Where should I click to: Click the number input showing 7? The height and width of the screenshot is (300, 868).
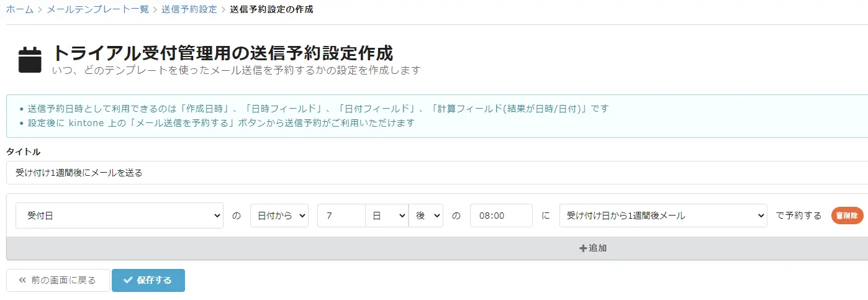point(341,216)
